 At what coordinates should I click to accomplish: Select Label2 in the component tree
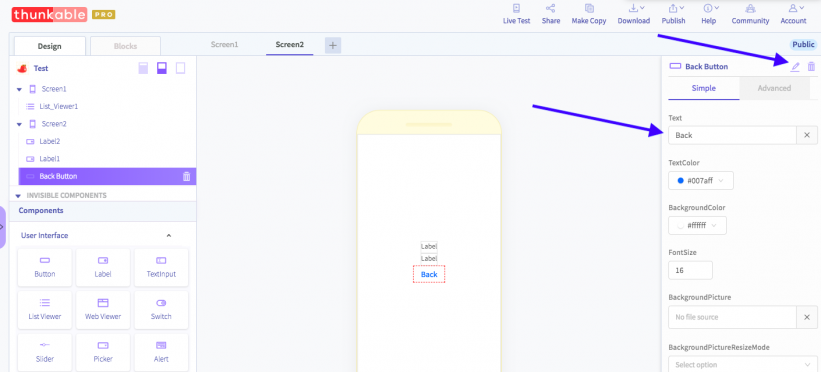[50, 141]
